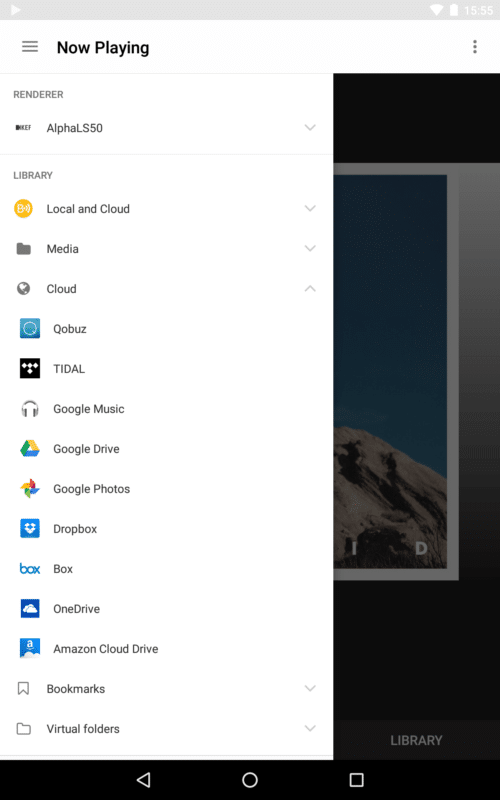Viewport: 500px width, 800px height.
Task: Select the Box text label
Action: (63, 569)
